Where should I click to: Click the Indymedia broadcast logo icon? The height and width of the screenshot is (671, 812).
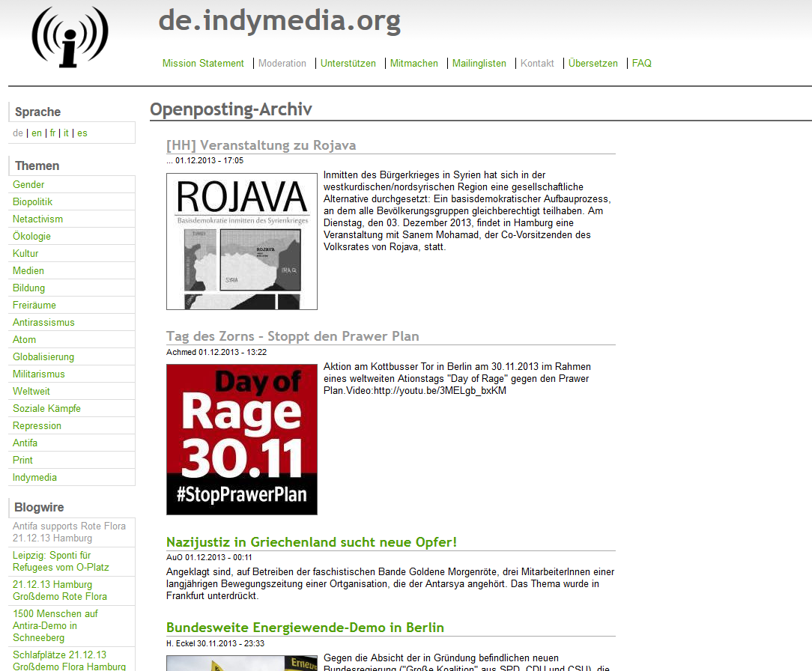pos(70,37)
